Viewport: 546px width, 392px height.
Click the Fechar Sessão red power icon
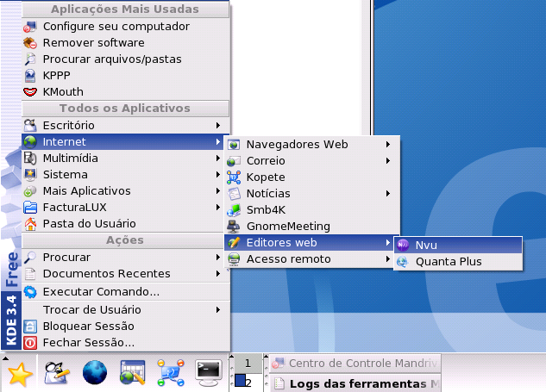pos(30,343)
